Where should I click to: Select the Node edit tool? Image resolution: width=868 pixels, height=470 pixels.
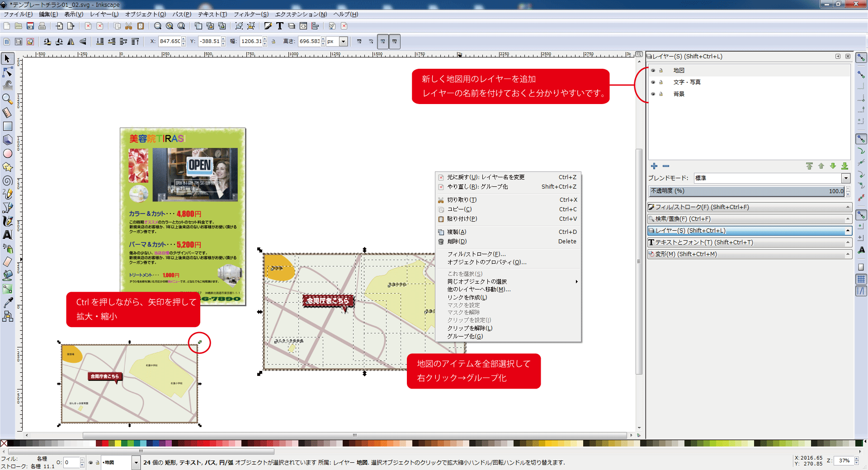(7, 72)
